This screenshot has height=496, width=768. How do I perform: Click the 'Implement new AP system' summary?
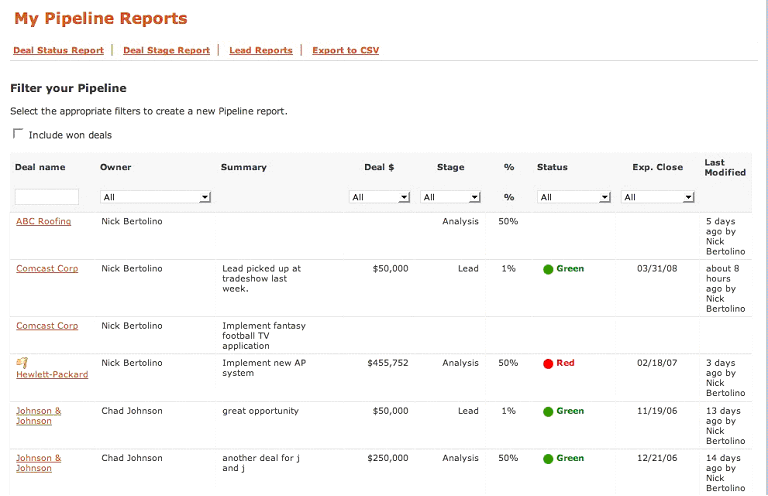pyautogui.click(x=264, y=368)
